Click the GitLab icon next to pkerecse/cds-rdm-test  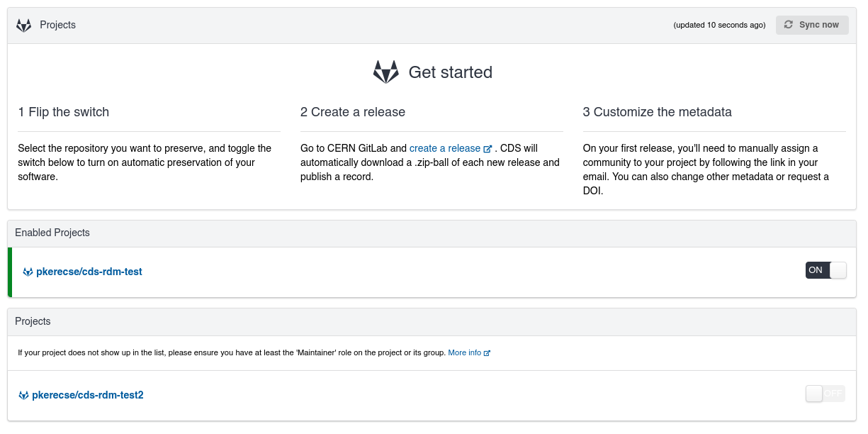(x=28, y=272)
